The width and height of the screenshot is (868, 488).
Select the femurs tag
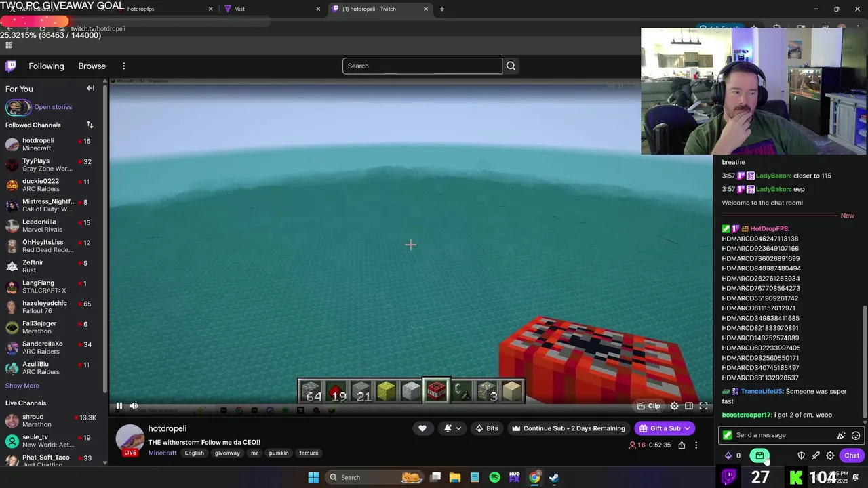309,453
